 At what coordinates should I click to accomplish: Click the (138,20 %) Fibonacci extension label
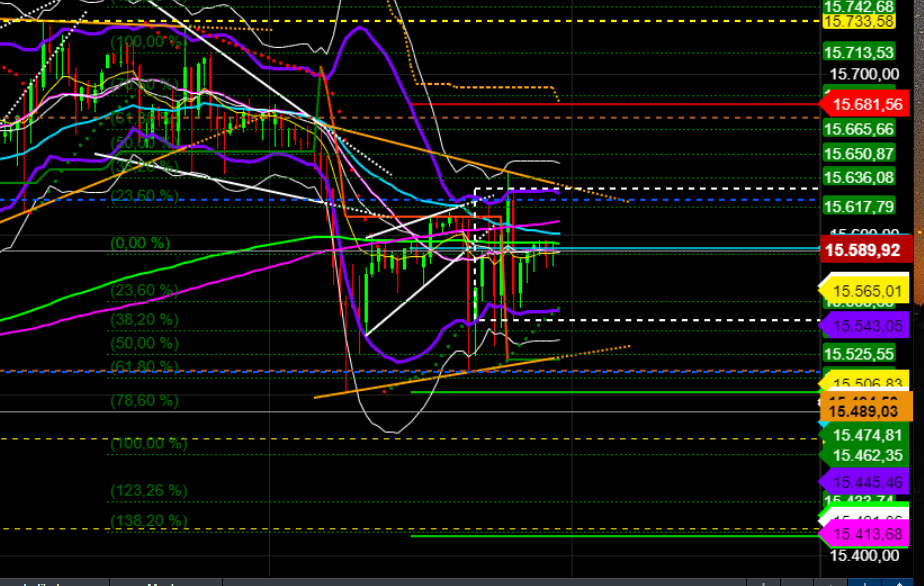(x=148, y=520)
